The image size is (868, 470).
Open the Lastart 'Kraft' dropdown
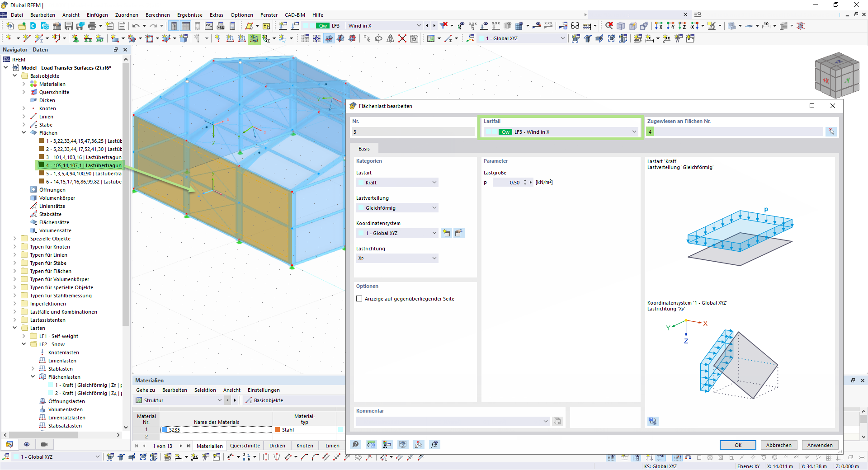coord(434,183)
